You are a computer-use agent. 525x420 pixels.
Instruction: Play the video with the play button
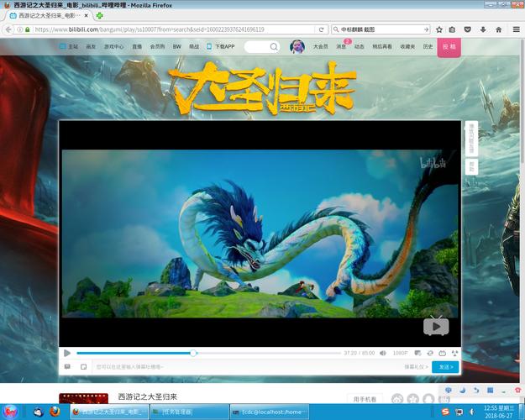click(67, 353)
